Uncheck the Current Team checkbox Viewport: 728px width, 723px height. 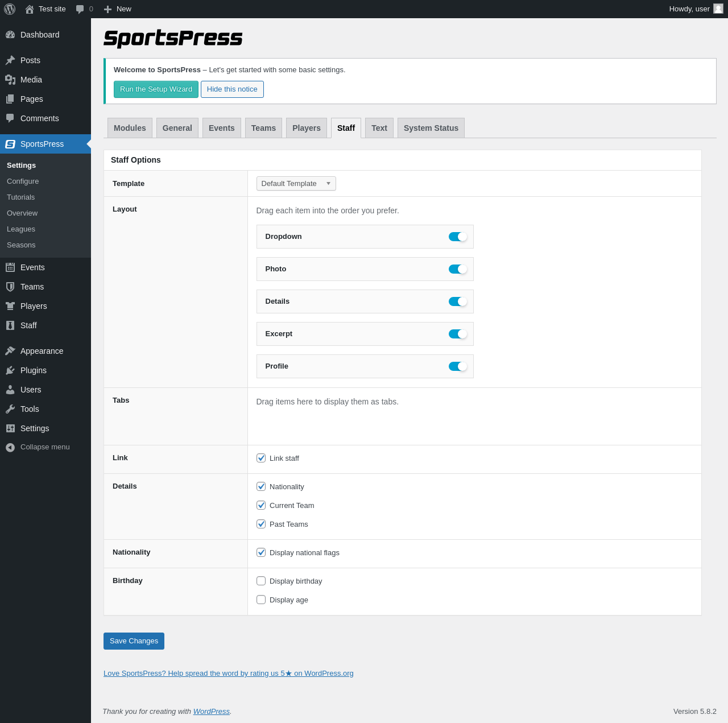[x=261, y=505]
